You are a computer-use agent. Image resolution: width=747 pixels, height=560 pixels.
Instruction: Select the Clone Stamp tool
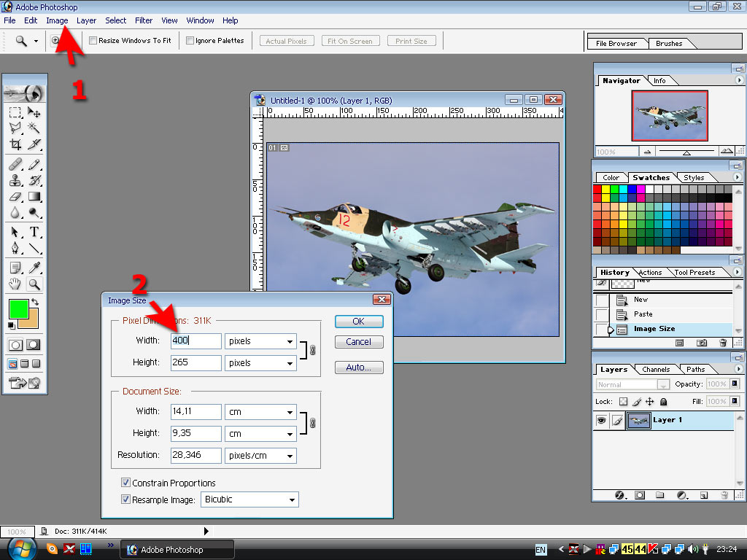click(15, 180)
